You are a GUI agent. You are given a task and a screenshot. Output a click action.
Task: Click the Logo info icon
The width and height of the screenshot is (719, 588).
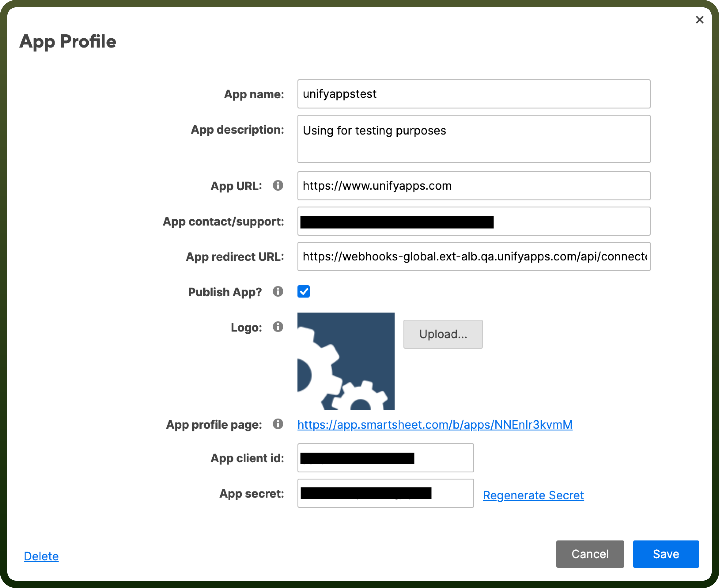pos(278,327)
